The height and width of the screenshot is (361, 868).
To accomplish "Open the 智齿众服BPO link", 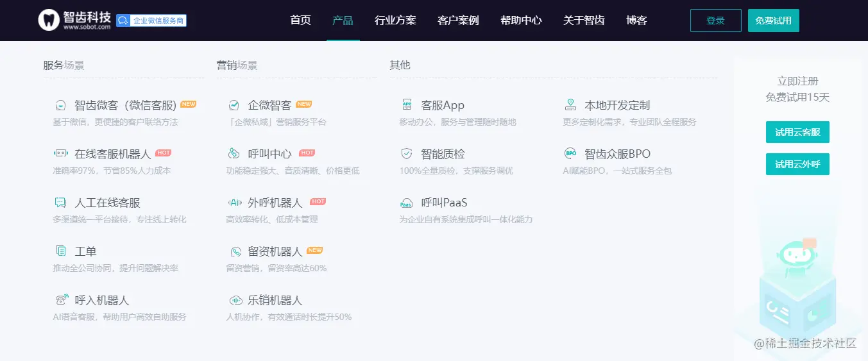I will tap(617, 154).
